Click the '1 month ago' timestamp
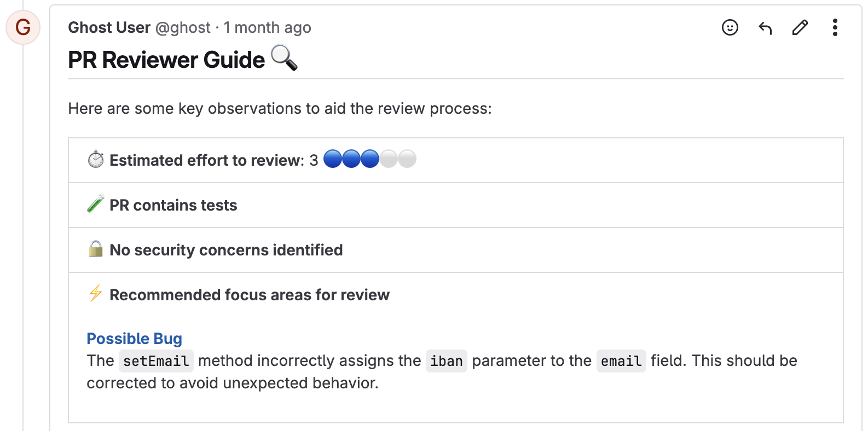This screenshot has height=431, width=868. [267, 27]
